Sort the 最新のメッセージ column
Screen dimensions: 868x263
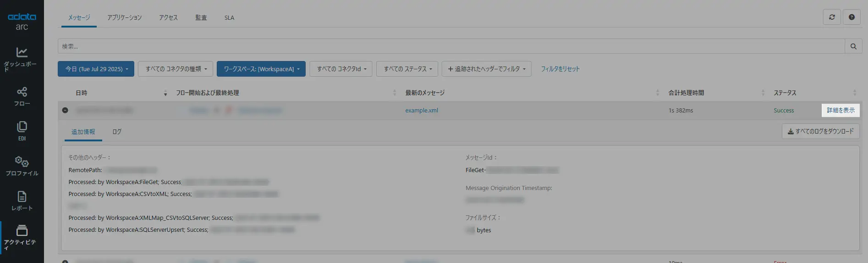point(658,93)
